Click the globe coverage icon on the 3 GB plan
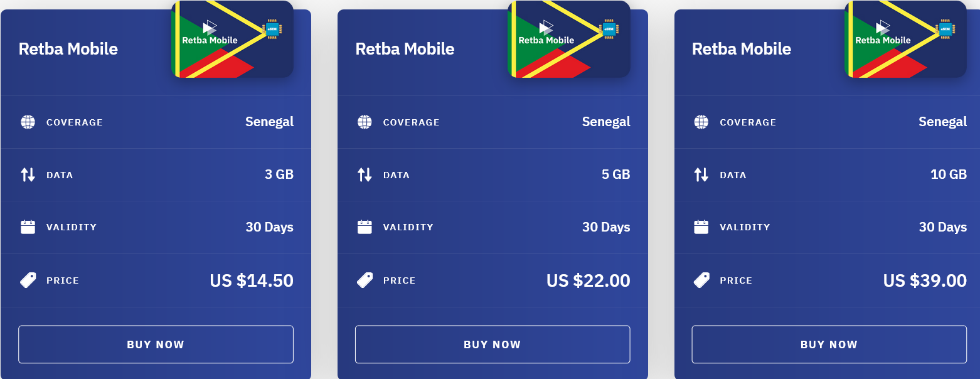Image resolution: width=980 pixels, height=379 pixels. (x=28, y=122)
